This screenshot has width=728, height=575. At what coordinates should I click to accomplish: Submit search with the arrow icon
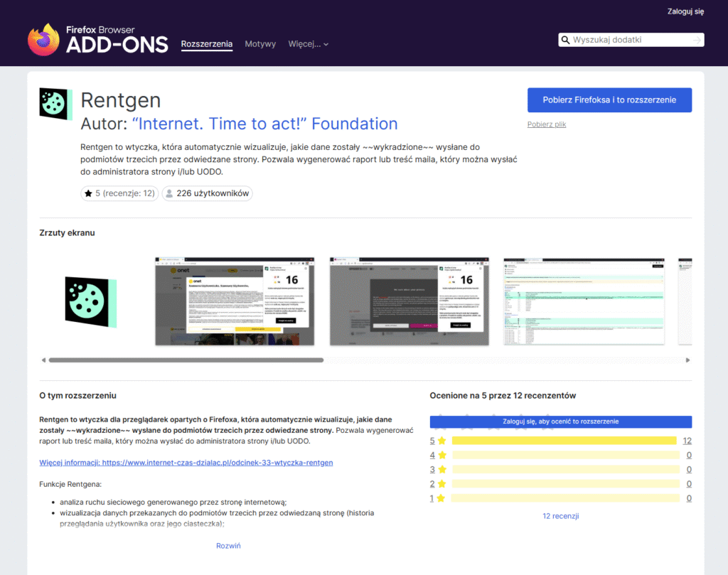pyautogui.click(x=697, y=41)
